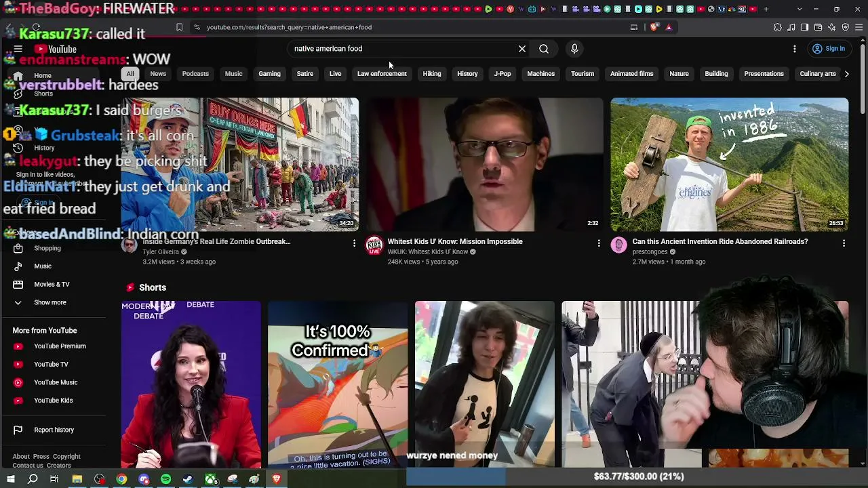Visit the WKUK channel avatar
Screen dimensions: 868x488
click(374, 245)
